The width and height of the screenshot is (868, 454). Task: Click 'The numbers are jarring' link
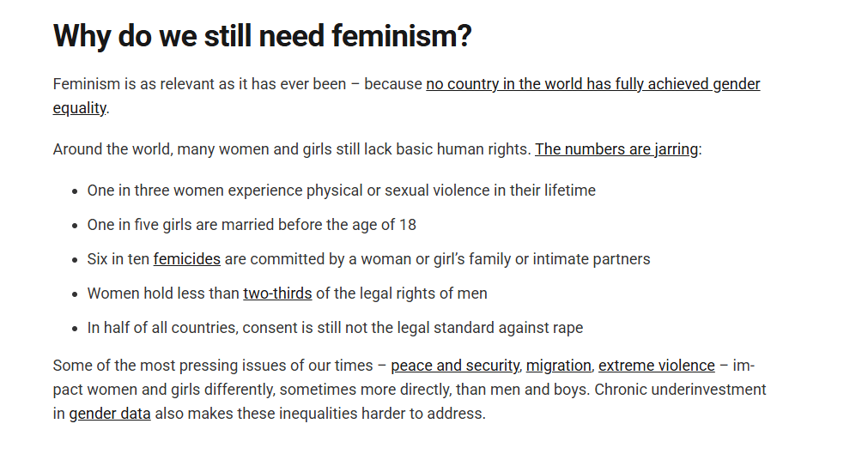[616, 149]
